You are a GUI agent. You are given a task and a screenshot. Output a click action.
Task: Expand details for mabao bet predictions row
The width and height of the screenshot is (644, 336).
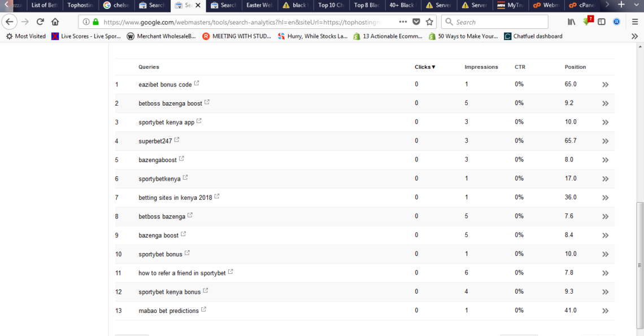[x=606, y=311]
